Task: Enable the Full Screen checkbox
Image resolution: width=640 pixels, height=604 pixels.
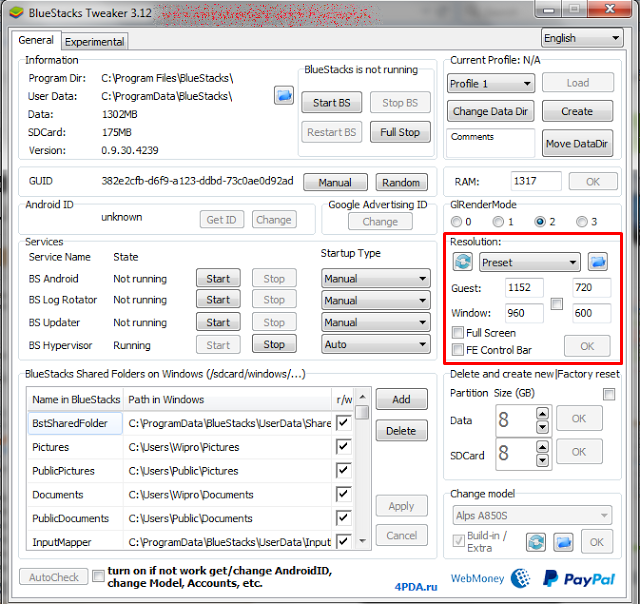Action: click(458, 333)
